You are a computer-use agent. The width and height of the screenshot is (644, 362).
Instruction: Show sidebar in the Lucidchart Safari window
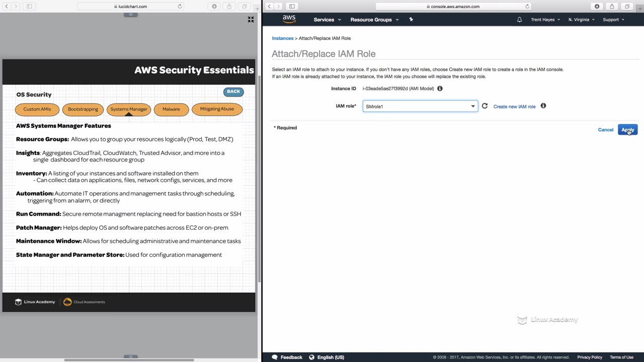(29, 7)
